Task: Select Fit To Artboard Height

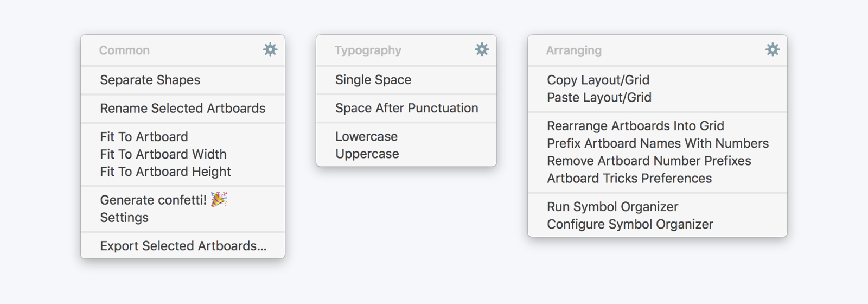Action: (x=165, y=172)
